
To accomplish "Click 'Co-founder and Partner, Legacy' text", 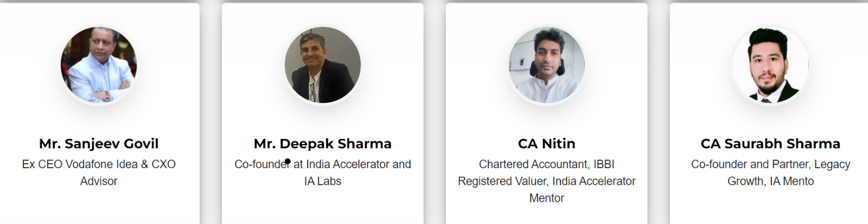I will 770,164.
